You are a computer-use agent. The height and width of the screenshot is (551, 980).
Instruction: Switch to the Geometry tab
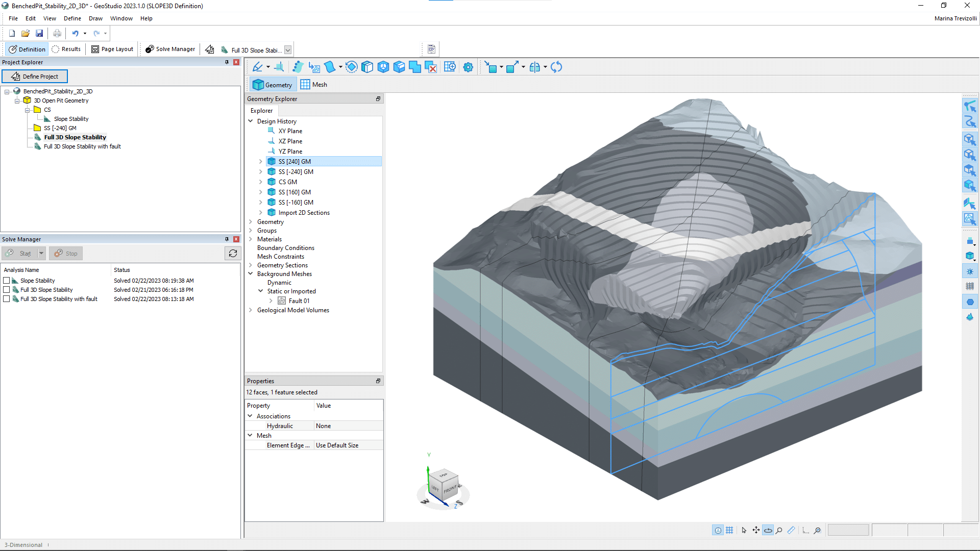pos(273,84)
